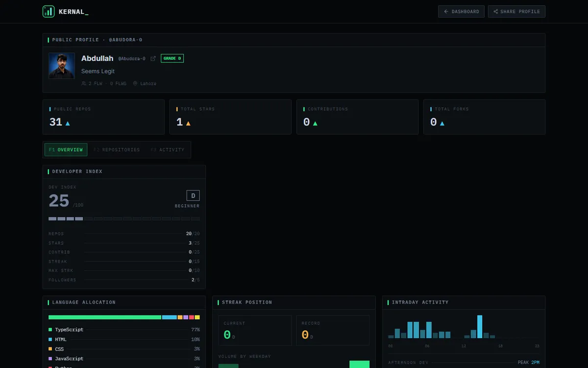Image resolution: width=588 pixels, height=368 pixels.
Task: Click the GRADE D badge near Abdullah
Action: (x=172, y=58)
